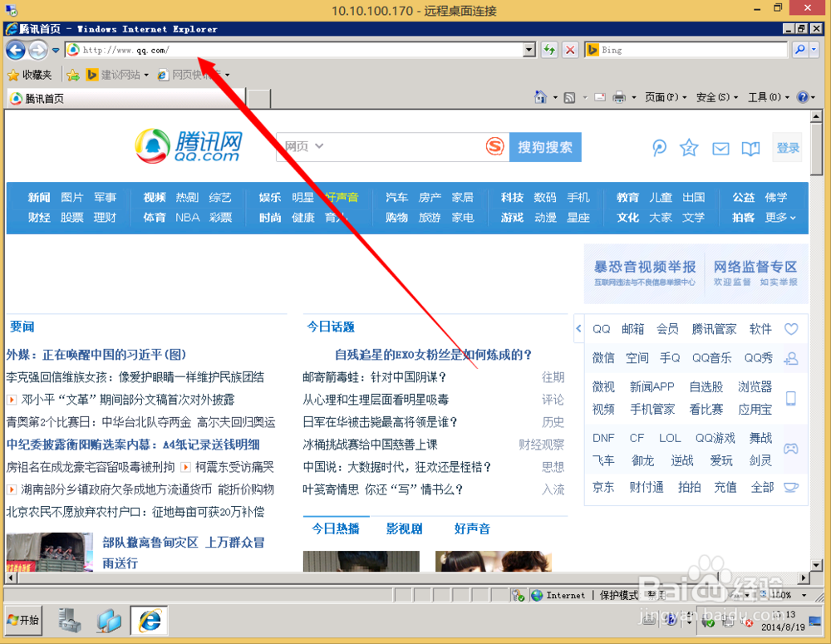The width and height of the screenshot is (831, 644).
Task: Click the Tencent Weibo icon in header
Action: (659, 148)
